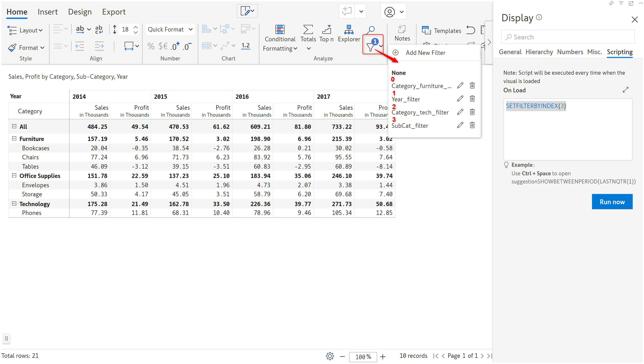The height and width of the screenshot is (364, 644).
Task: Edit the SubCat_filter with pencil icon
Action: point(460,125)
